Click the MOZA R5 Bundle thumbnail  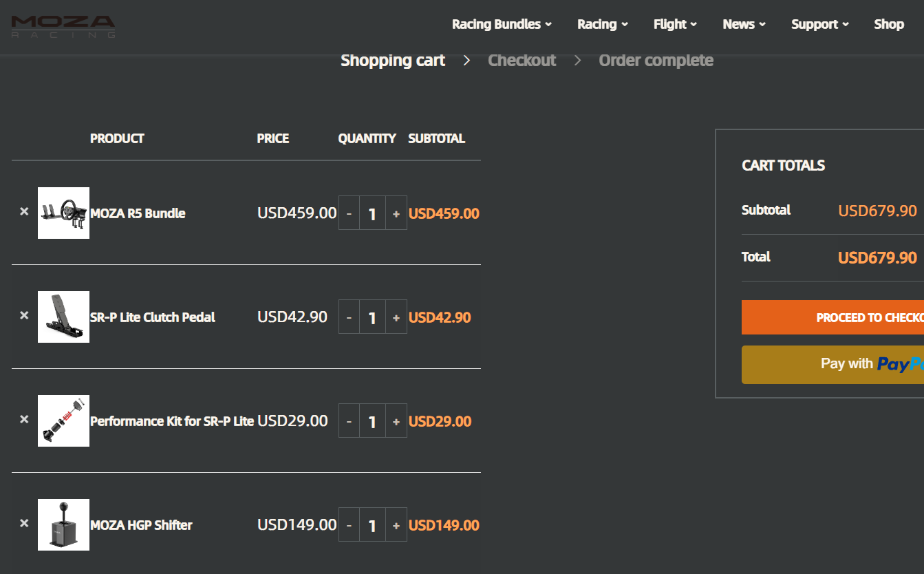tap(63, 213)
